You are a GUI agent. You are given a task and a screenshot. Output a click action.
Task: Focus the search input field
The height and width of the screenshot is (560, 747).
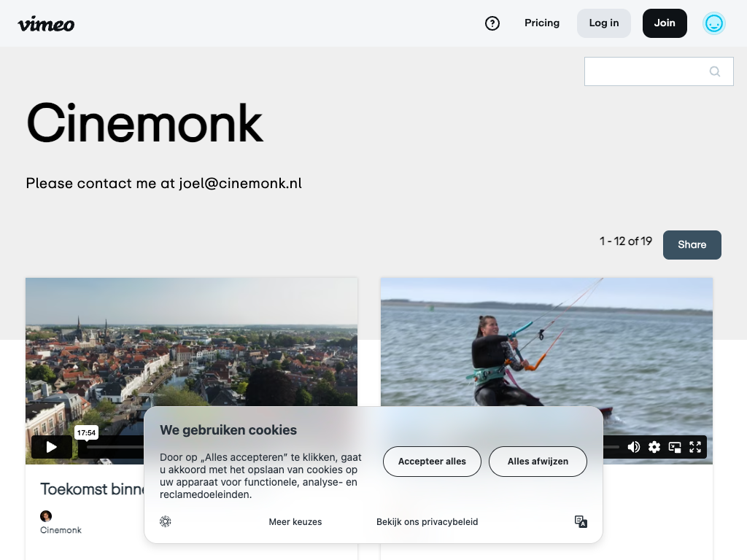[x=659, y=71]
